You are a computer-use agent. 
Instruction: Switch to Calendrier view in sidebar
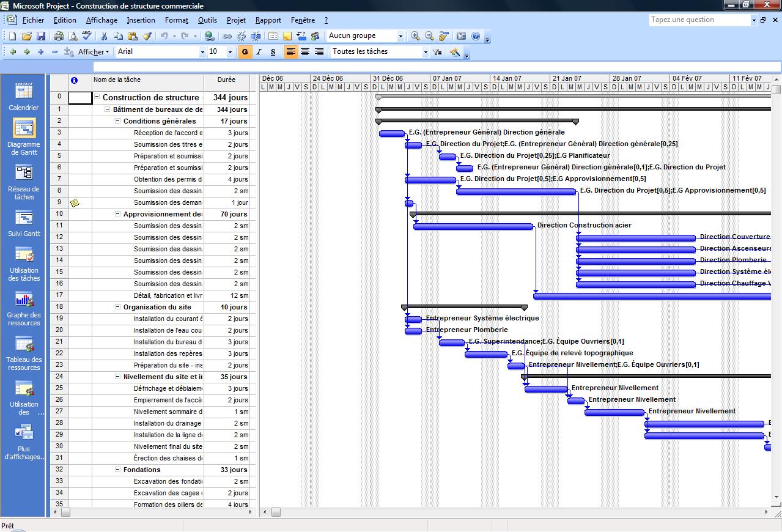click(x=24, y=97)
